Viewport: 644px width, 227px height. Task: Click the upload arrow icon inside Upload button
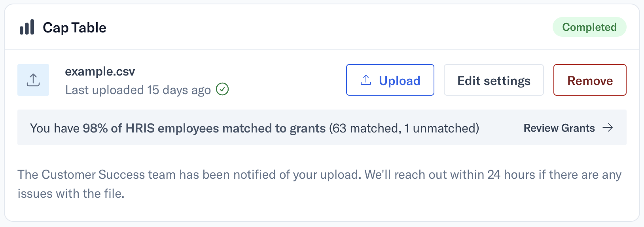point(366,80)
